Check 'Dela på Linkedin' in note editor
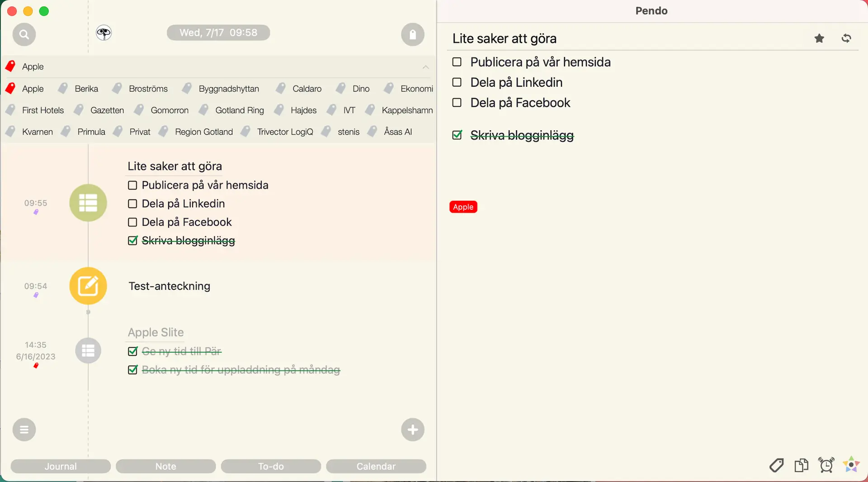Image resolution: width=868 pixels, height=482 pixels. click(x=457, y=82)
